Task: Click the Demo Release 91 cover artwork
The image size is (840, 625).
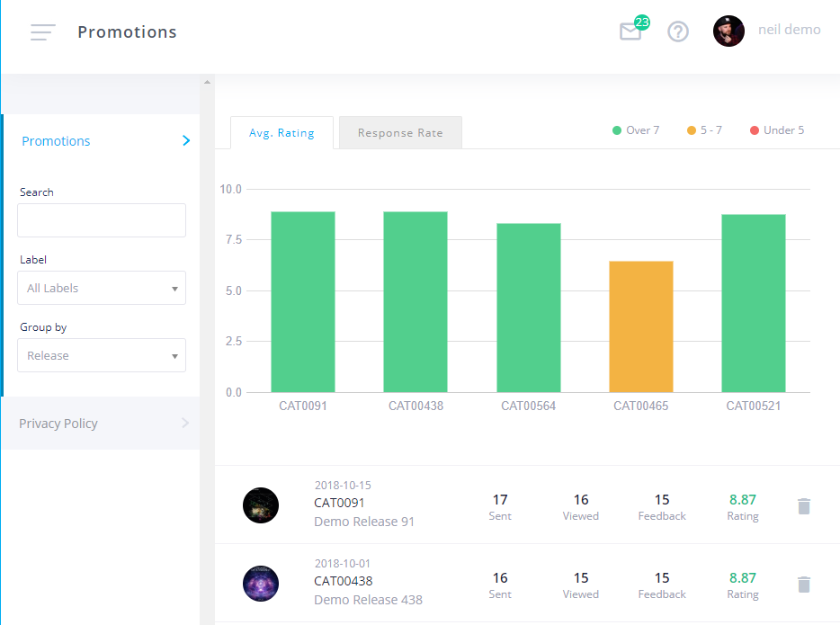Action: click(261, 505)
